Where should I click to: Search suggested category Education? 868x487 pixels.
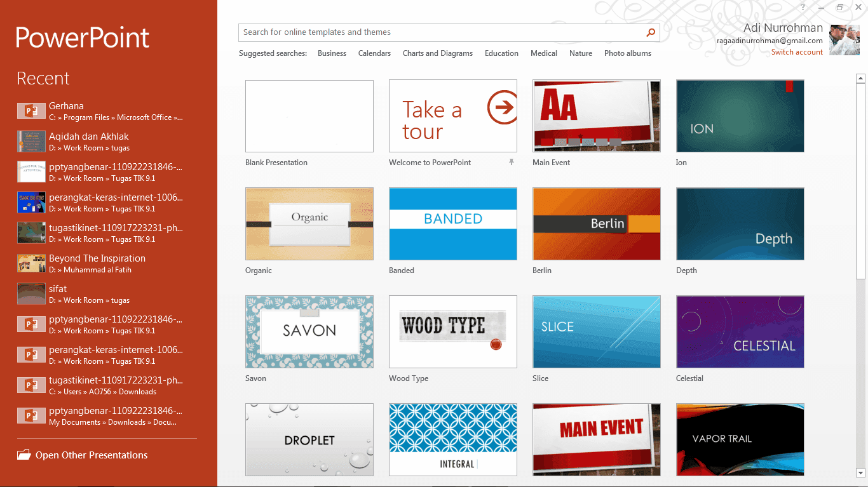tap(501, 53)
